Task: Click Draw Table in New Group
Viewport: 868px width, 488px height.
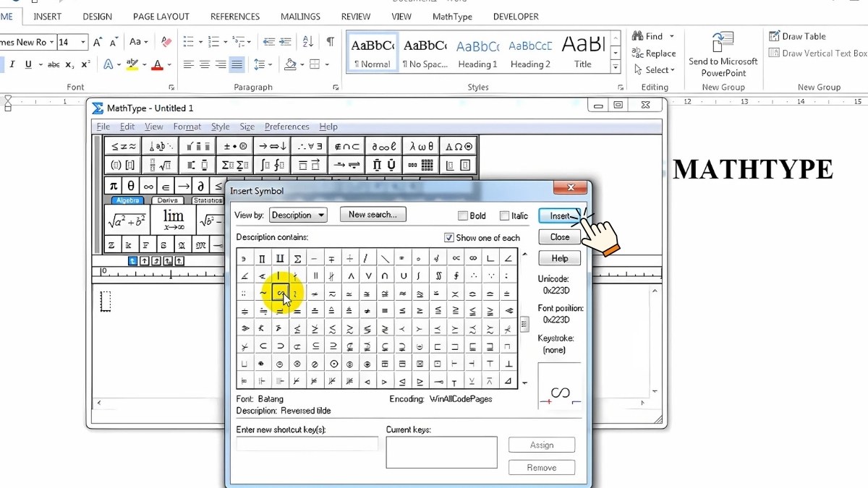Action: (797, 36)
